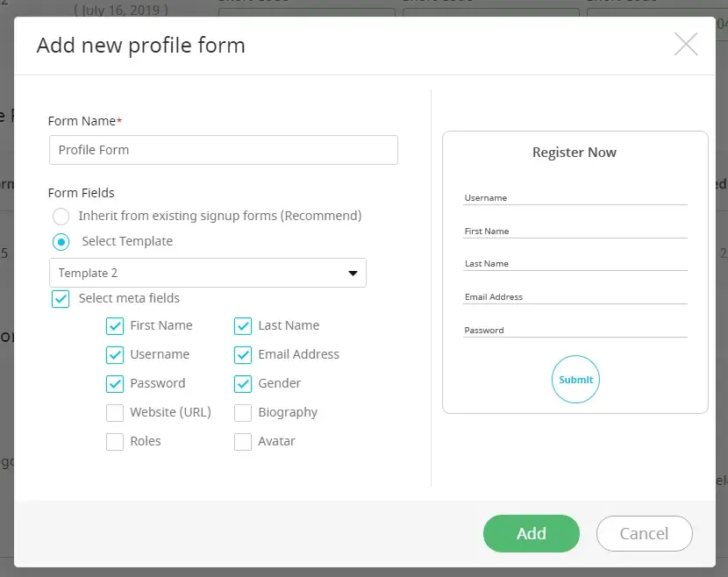The width and height of the screenshot is (728, 577).
Task: Check the Roles checkbox
Action: [115, 442]
